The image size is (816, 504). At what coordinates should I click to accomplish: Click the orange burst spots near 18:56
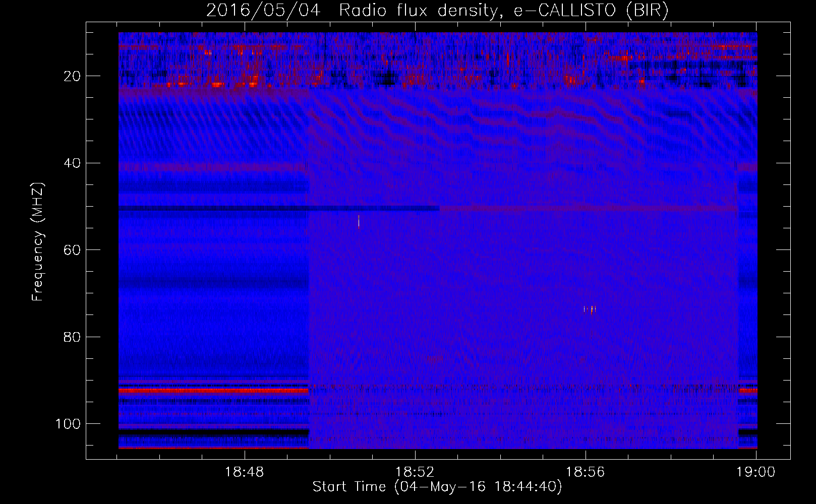coord(590,309)
